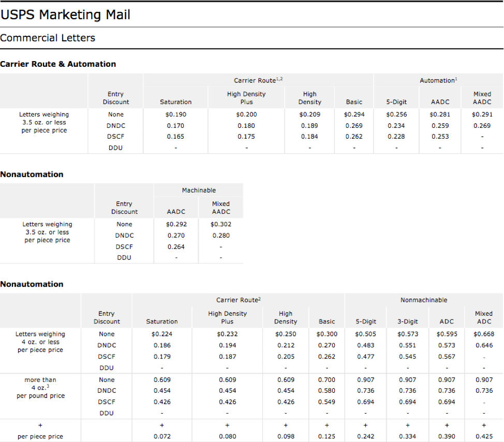504x442 pixels.
Task: Click the 0.425 per piece Mixed ADC value
Action: point(484,436)
